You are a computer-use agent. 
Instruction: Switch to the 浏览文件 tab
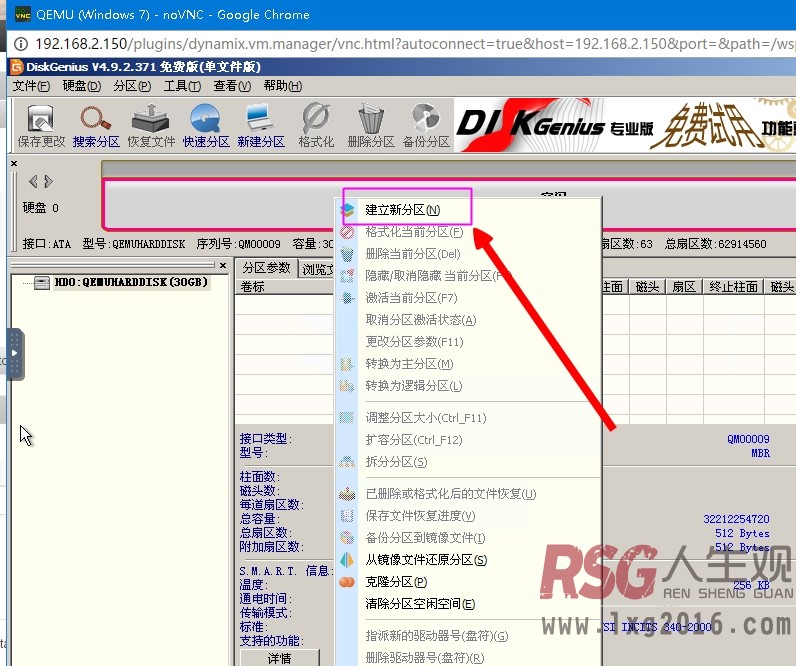(317, 269)
